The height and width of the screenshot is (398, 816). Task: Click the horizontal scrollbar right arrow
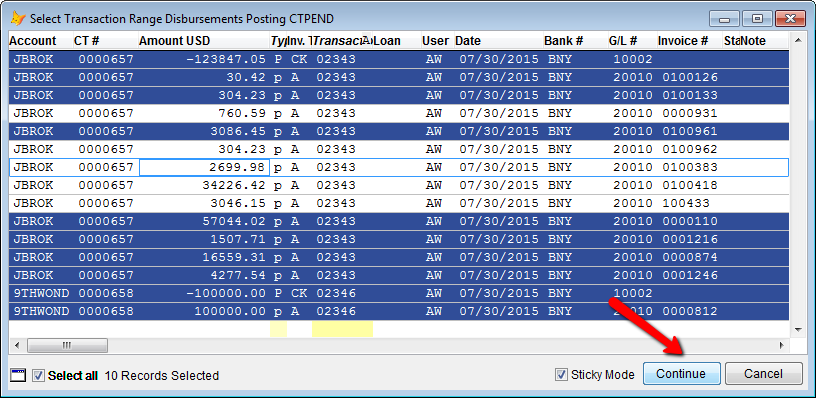coord(781,345)
